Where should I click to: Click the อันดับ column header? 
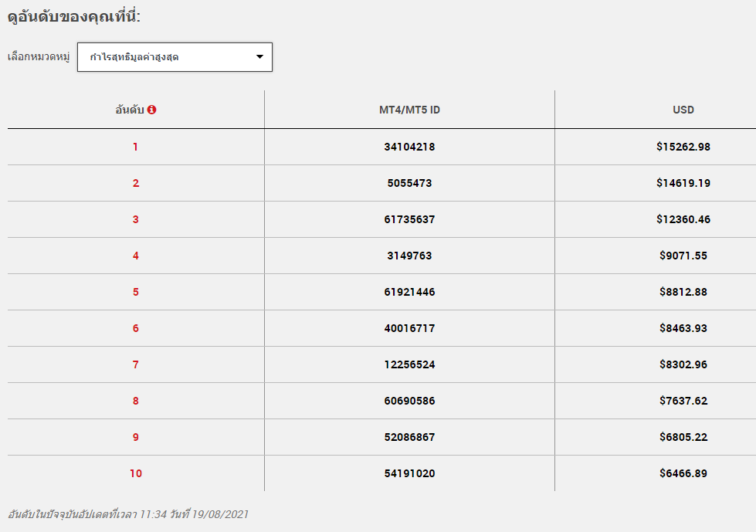tap(130, 110)
